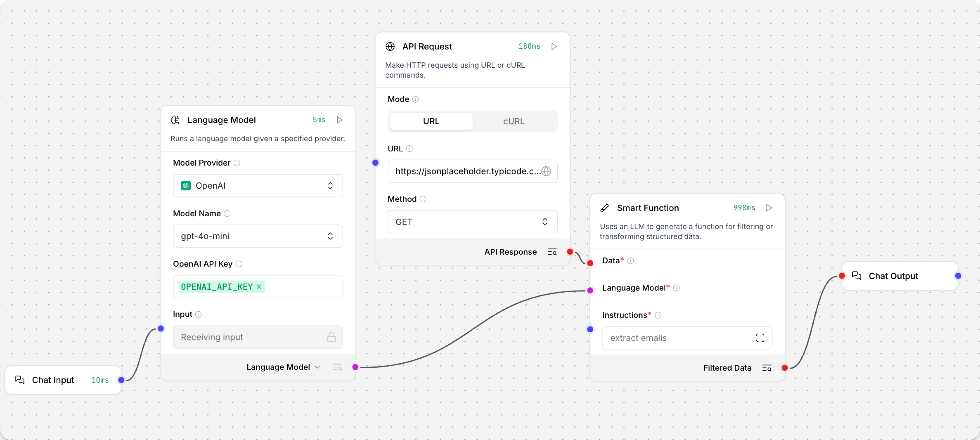Select URL mode option
The image size is (980, 440).
click(x=431, y=121)
